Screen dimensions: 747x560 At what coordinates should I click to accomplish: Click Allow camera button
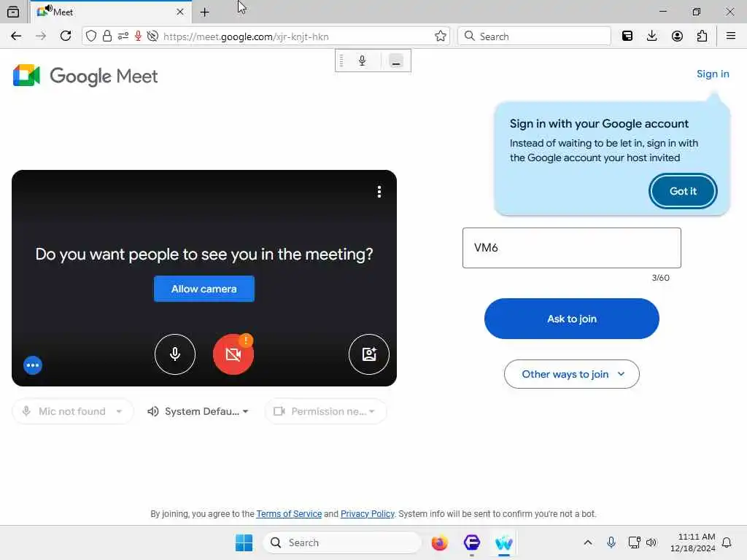(x=204, y=289)
